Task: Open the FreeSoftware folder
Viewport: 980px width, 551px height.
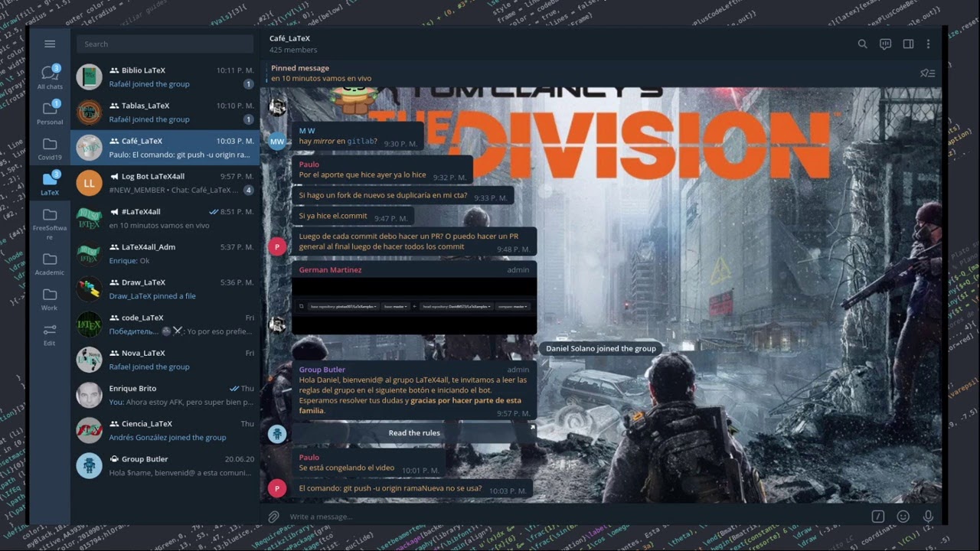Action: coord(50,223)
